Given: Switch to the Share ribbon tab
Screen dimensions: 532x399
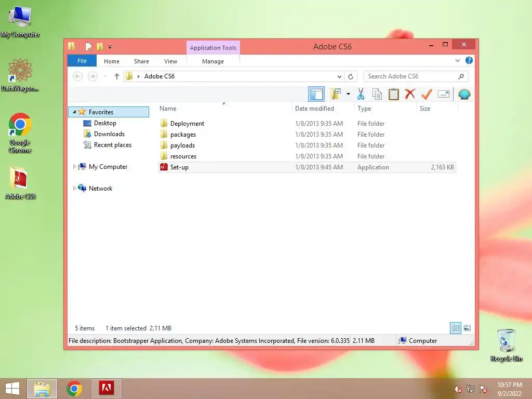Looking at the screenshot, I should tap(141, 61).
